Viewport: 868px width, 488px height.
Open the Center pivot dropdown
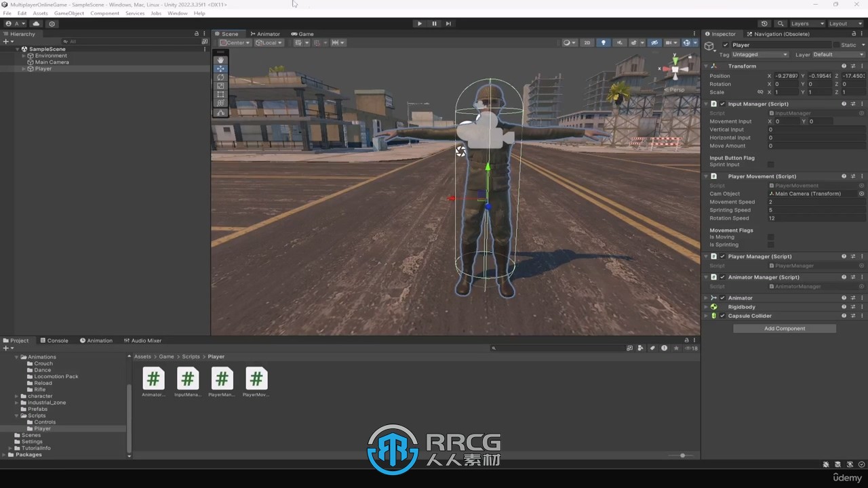tap(235, 43)
